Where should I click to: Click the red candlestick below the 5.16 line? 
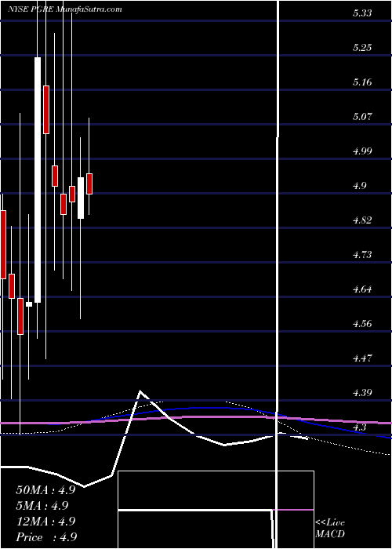click(x=46, y=110)
